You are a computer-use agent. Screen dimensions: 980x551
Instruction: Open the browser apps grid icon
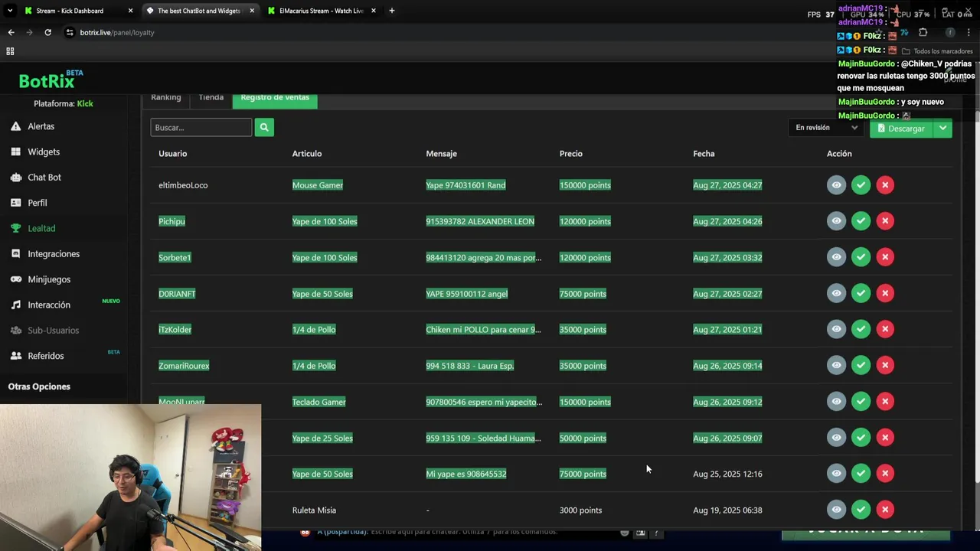[10, 51]
